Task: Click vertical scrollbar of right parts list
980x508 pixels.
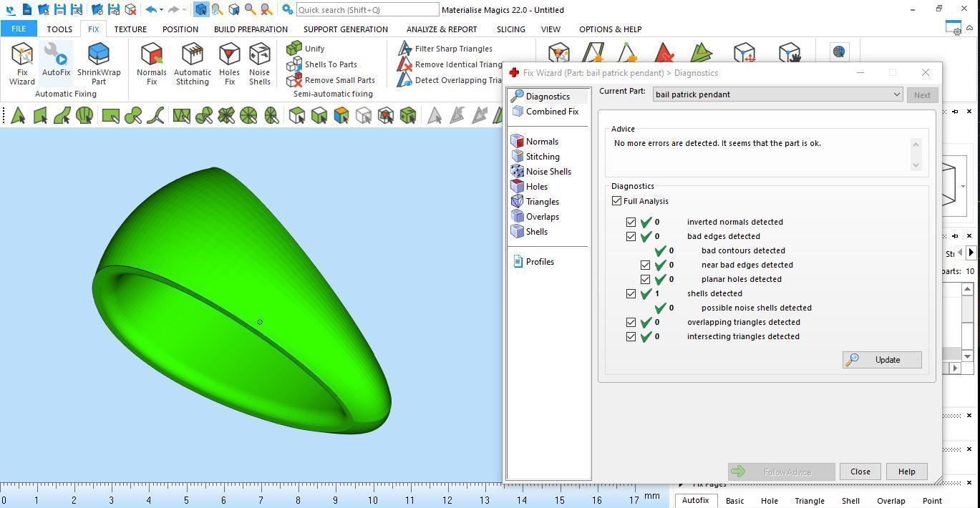Action: point(967,322)
